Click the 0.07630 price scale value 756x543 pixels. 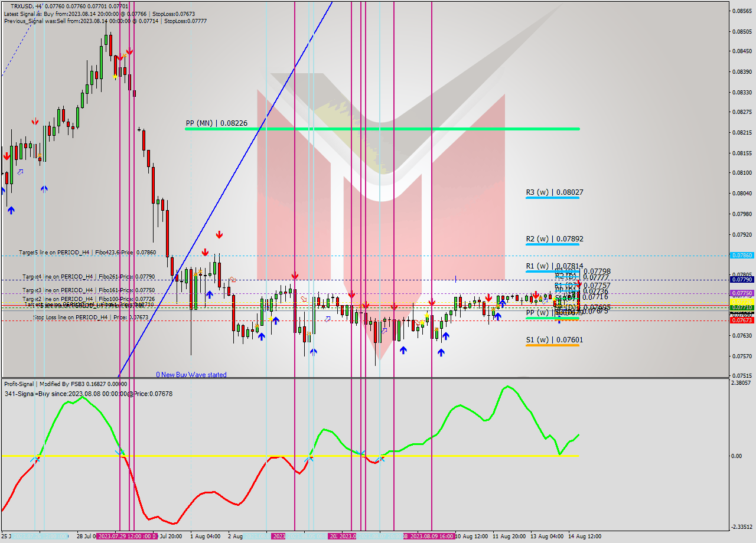742,336
